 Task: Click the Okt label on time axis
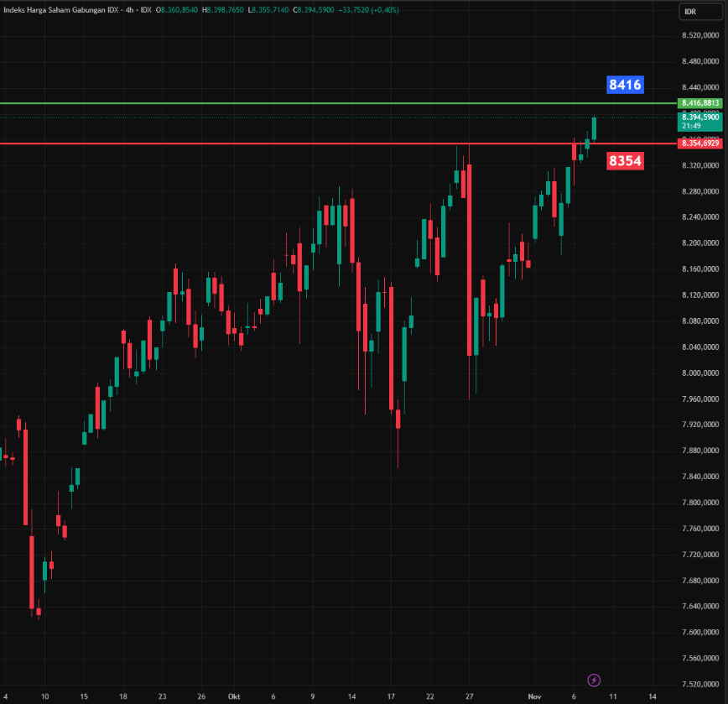(234, 696)
